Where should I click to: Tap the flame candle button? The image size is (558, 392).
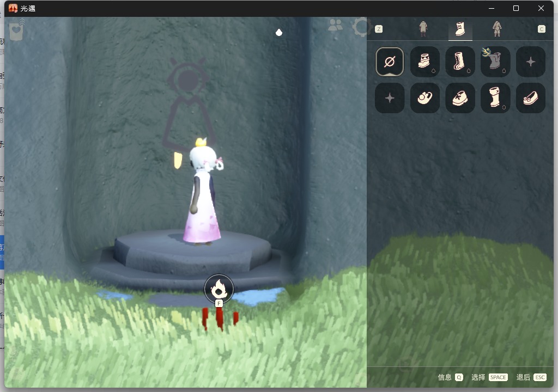pos(219,289)
